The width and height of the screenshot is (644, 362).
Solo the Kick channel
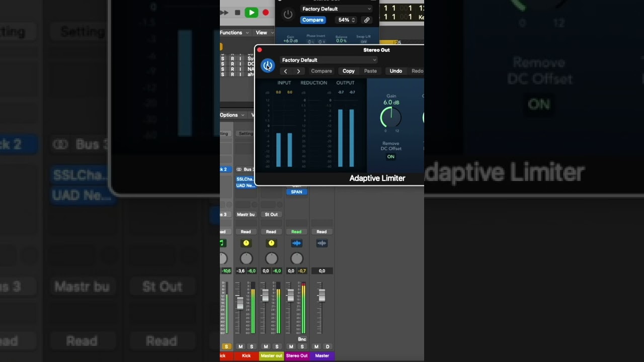[x=252, y=347]
